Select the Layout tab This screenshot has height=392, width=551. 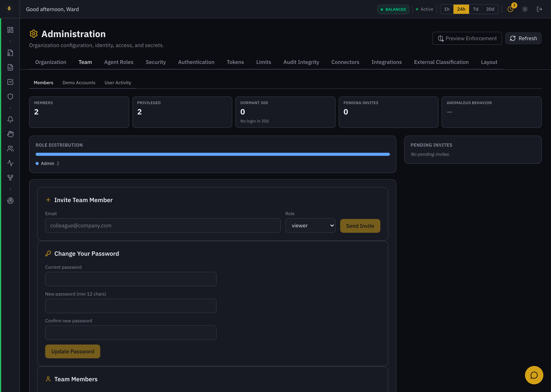489,62
